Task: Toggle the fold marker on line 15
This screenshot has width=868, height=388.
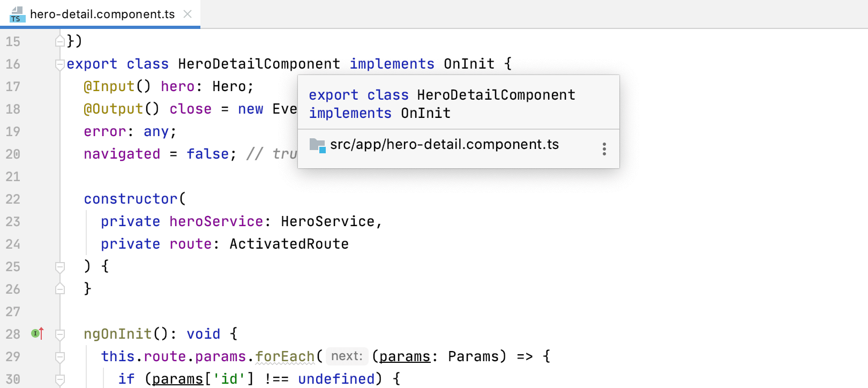Action: [60, 41]
